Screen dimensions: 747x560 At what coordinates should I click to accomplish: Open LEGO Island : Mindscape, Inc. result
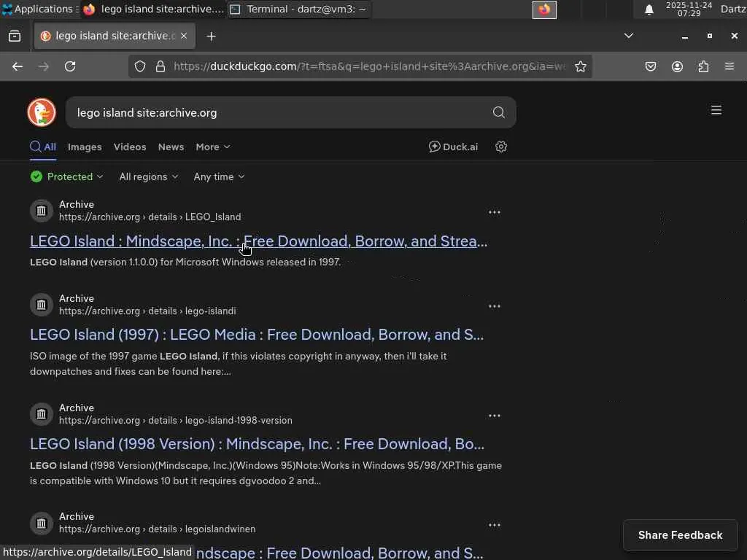coord(259,241)
